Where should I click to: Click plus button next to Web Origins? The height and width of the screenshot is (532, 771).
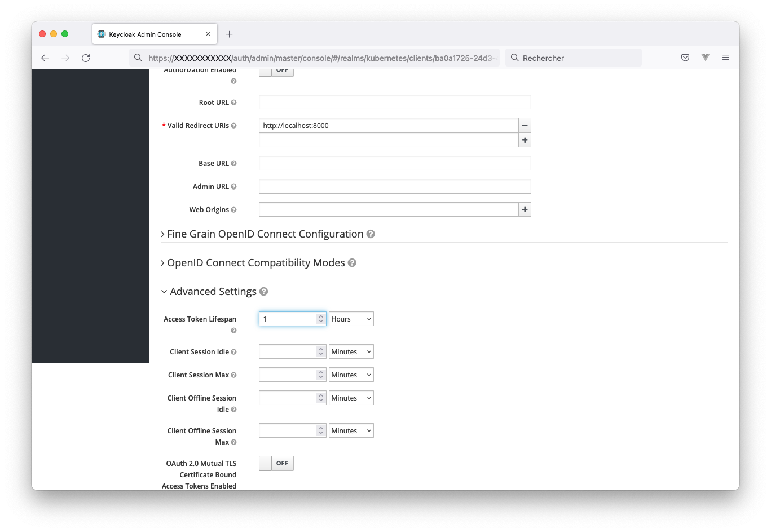point(525,209)
